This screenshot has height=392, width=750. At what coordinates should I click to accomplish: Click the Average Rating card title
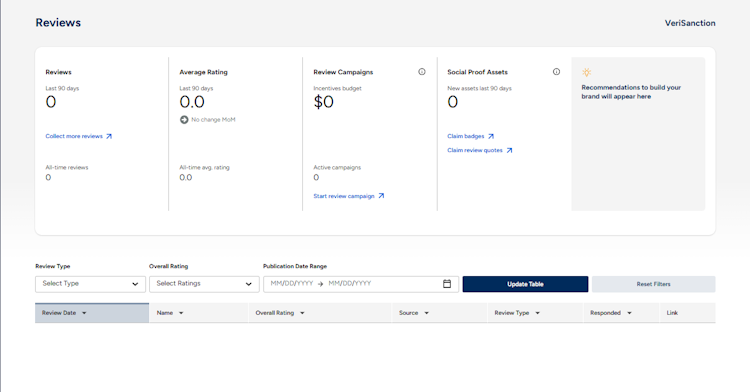coord(203,72)
